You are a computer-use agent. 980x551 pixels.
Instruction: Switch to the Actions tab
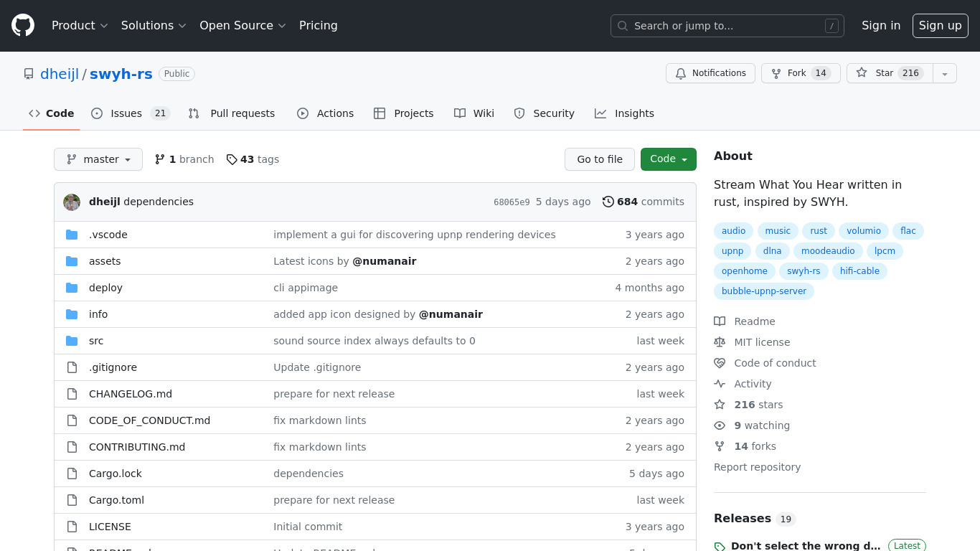pyautogui.click(x=325, y=113)
